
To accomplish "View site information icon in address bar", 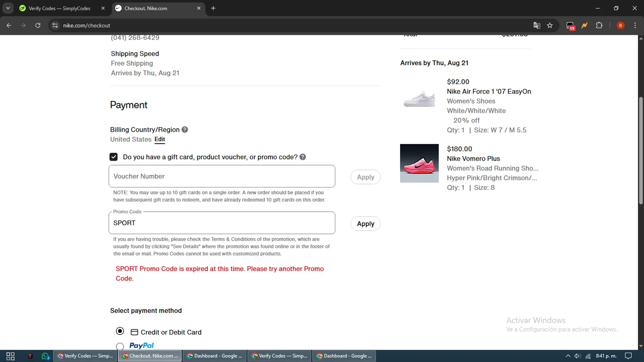I will point(55,25).
